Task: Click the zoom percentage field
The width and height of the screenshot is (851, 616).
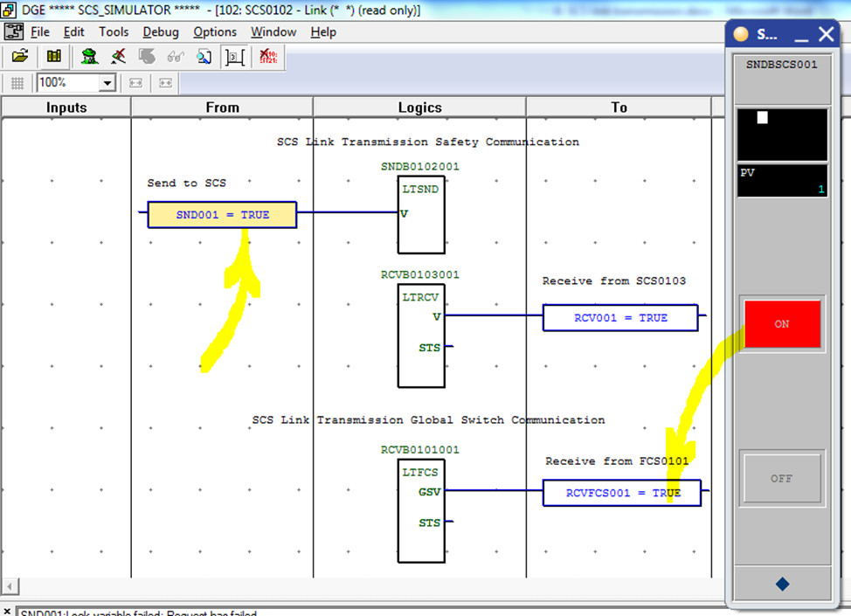Action: [69, 83]
